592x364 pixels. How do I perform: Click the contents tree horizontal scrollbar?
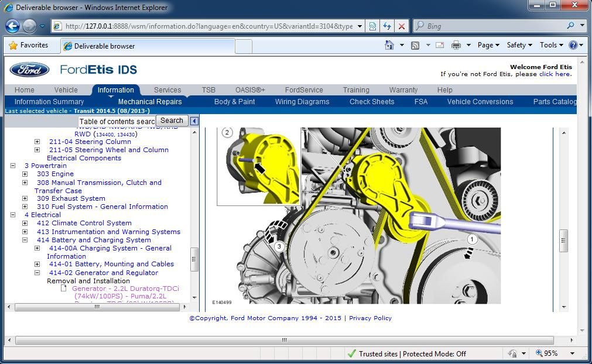[x=97, y=307]
